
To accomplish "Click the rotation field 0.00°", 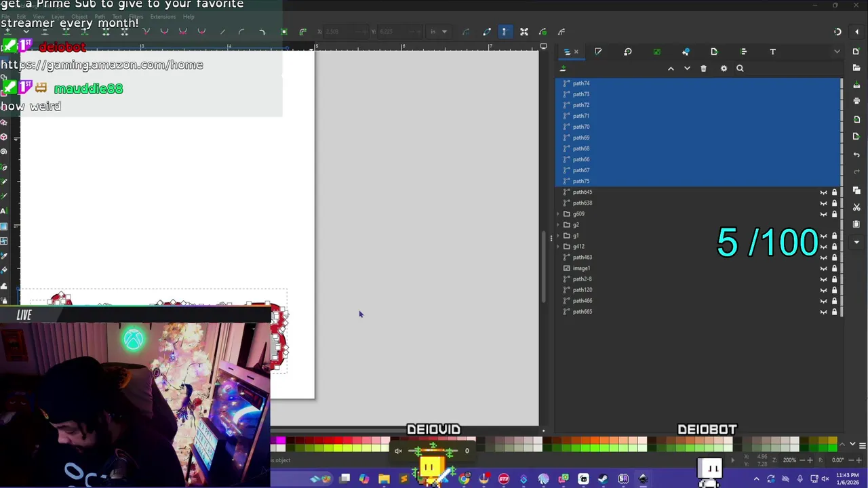I will [837, 460].
